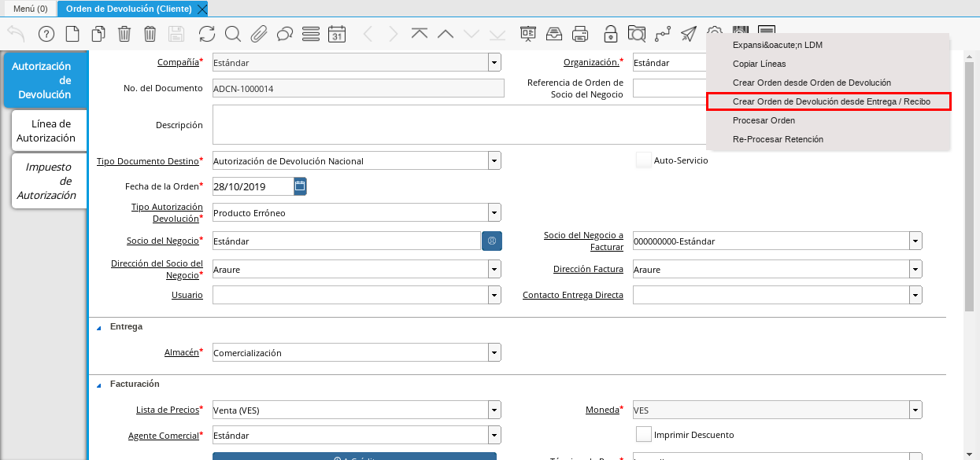Screen dimensions: 980x460
Task: Open the chat bubbles icon
Action: tap(285, 34)
